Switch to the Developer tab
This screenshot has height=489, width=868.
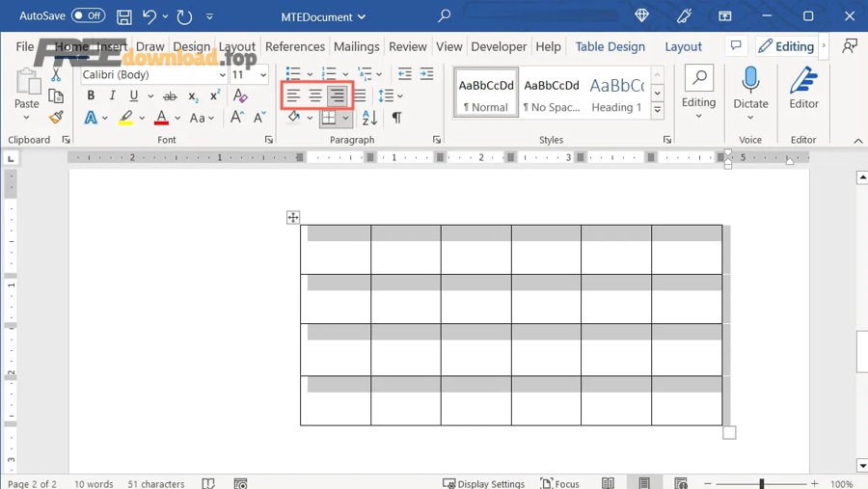(499, 46)
